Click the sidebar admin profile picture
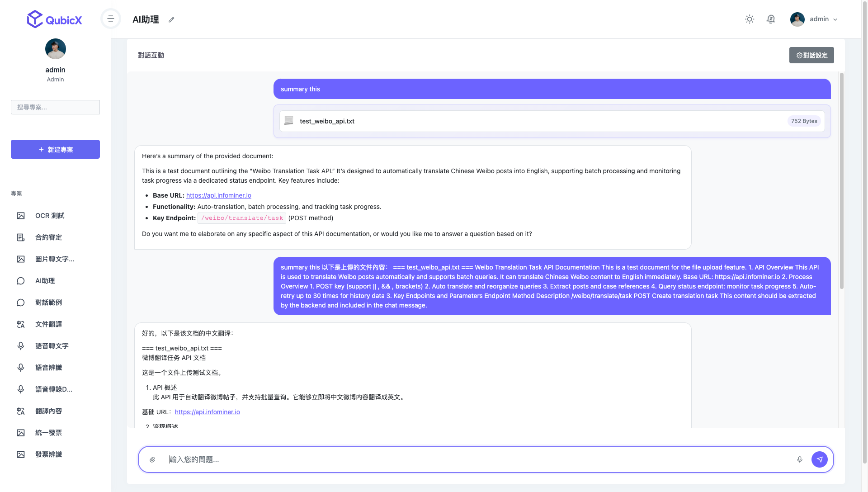 (56, 49)
